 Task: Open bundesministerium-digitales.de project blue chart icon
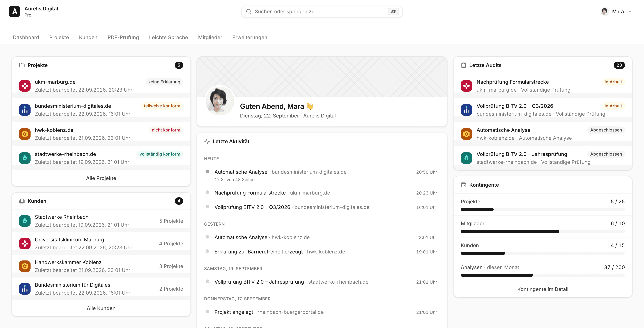coord(25,110)
